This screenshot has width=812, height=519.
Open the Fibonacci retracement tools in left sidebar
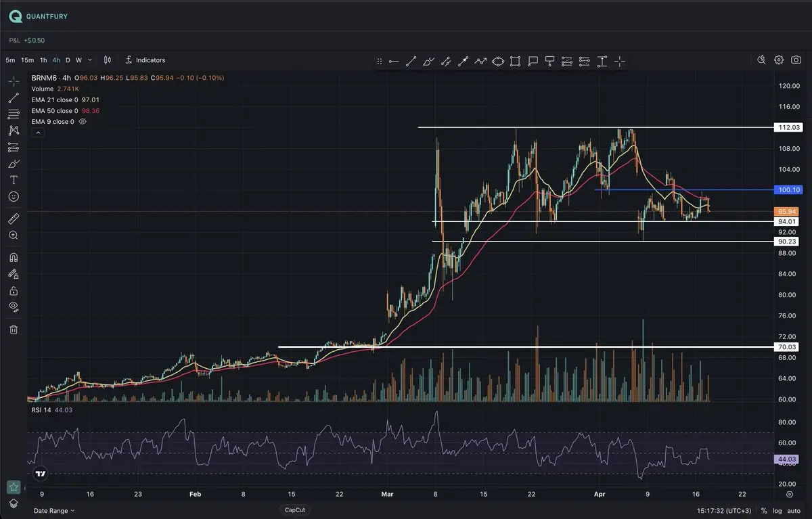(x=14, y=114)
